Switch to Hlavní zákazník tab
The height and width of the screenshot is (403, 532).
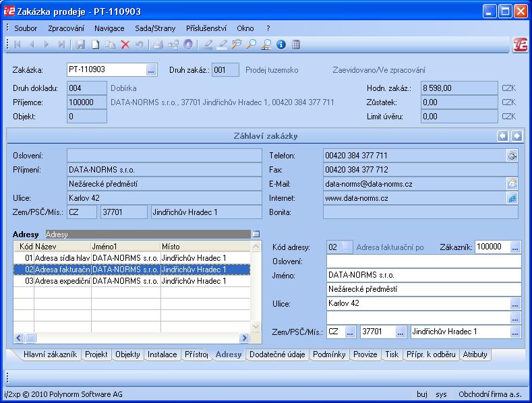50,354
